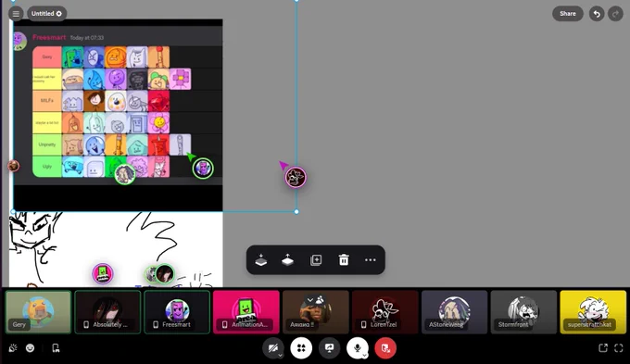Select superscratchkat's participant tile
The width and height of the screenshot is (630, 364).
tap(593, 312)
